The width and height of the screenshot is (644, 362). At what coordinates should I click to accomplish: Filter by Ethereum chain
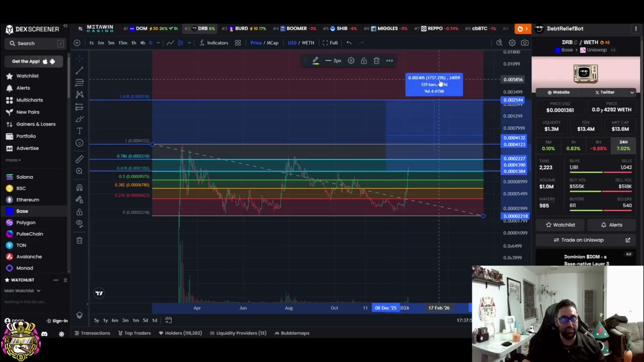[x=28, y=200]
